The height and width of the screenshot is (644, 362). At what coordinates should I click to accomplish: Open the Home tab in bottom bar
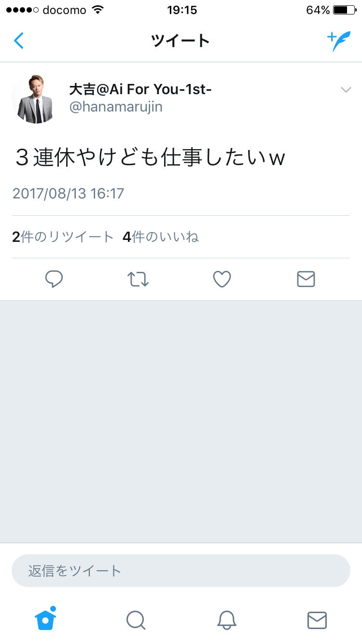[x=45, y=618]
